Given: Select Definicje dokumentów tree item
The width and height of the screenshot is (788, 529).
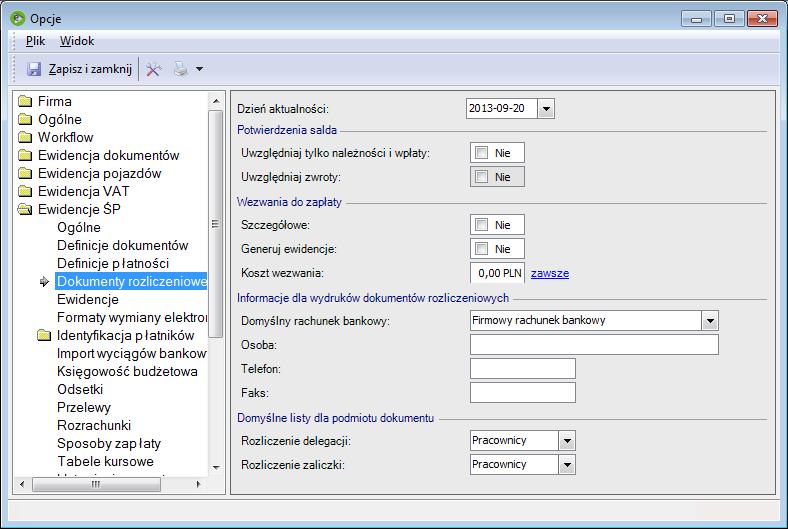Looking at the screenshot, I should 122,246.
